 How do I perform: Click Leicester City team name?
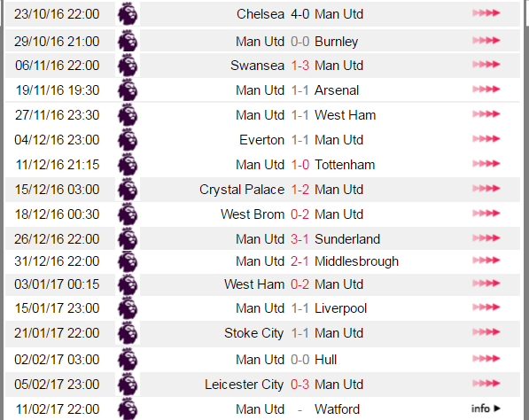[x=245, y=385]
